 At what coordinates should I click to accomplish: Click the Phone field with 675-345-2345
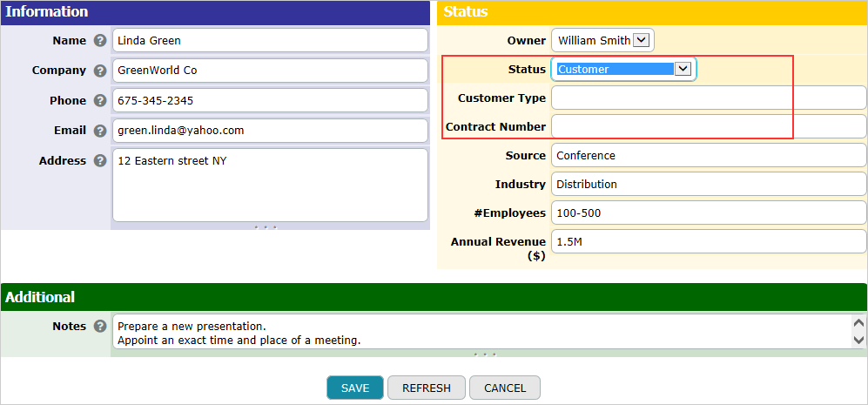click(270, 100)
